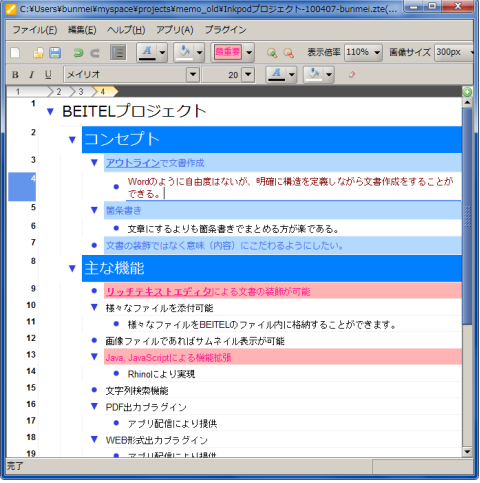The width and height of the screenshot is (480, 483).
Task: Apply node text color from top toolbar
Action: (x=147, y=53)
